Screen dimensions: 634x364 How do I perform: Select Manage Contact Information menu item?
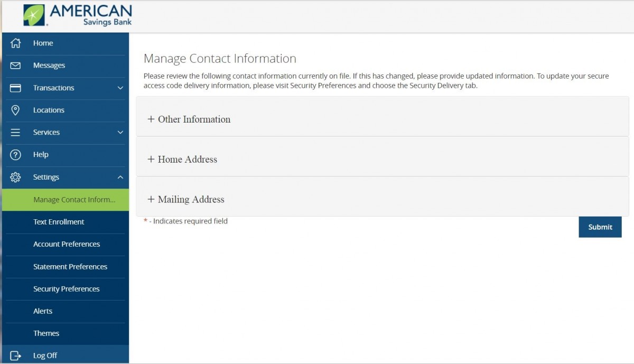74,200
